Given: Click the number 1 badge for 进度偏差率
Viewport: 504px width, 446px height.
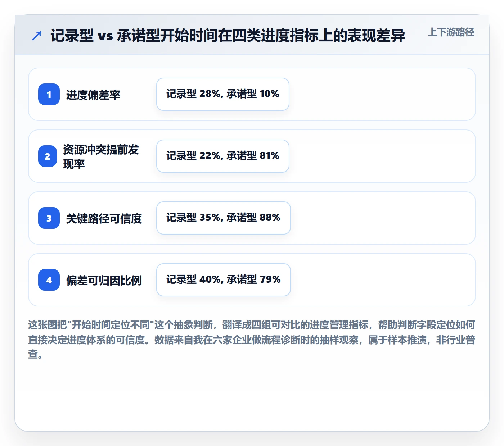Looking at the screenshot, I should pos(49,94).
